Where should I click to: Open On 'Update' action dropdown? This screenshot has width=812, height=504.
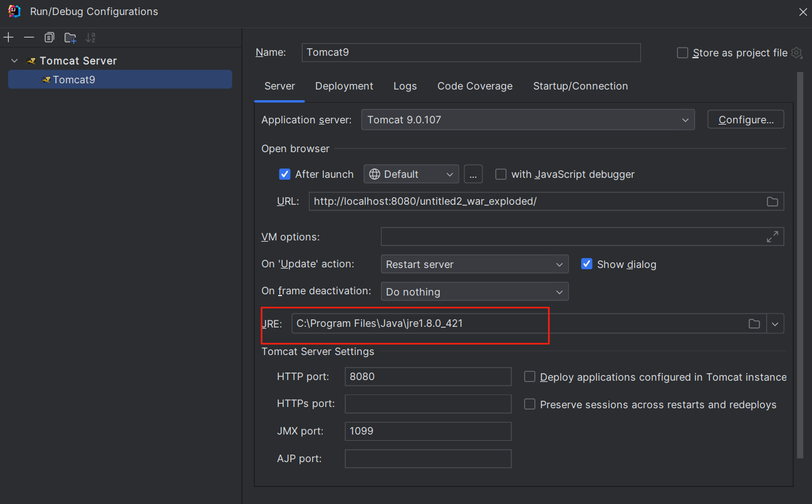click(474, 264)
